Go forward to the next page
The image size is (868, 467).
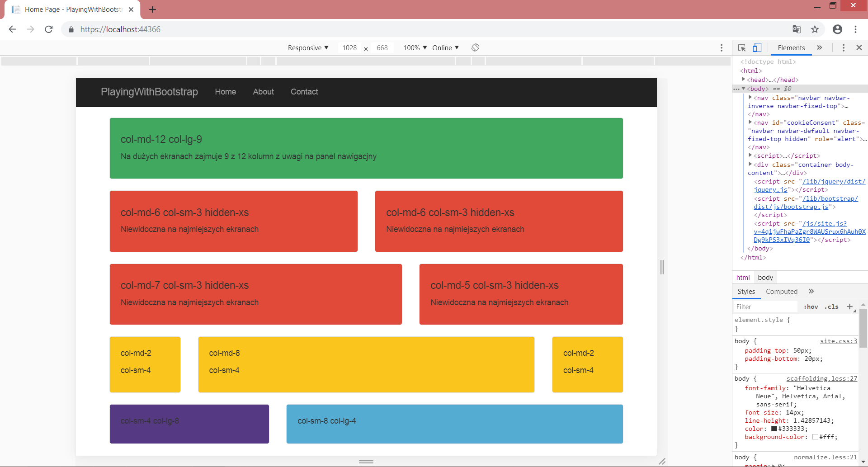pyautogui.click(x=30, y=29)
